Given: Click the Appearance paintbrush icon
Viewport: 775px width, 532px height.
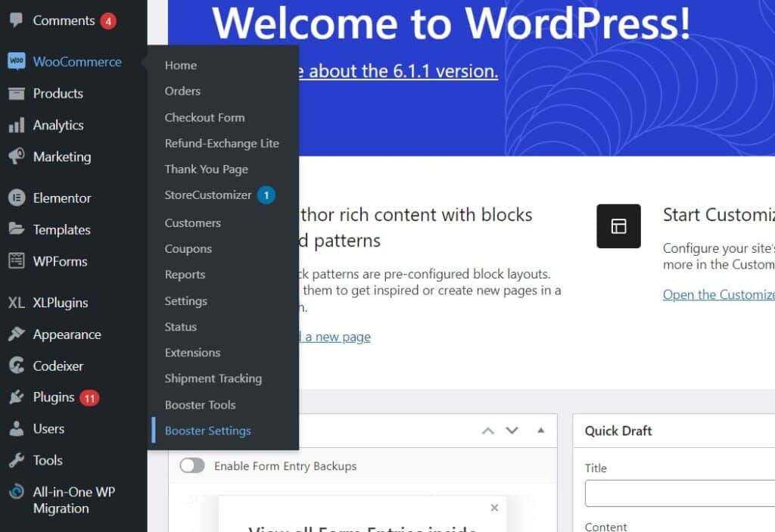Looking at the screenshot, I should (17, 334).
